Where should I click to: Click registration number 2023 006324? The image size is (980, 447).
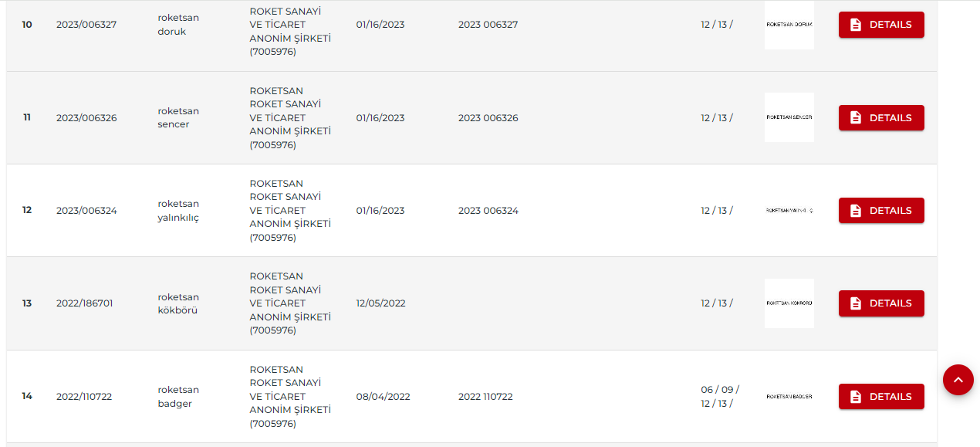pos(488,211)
